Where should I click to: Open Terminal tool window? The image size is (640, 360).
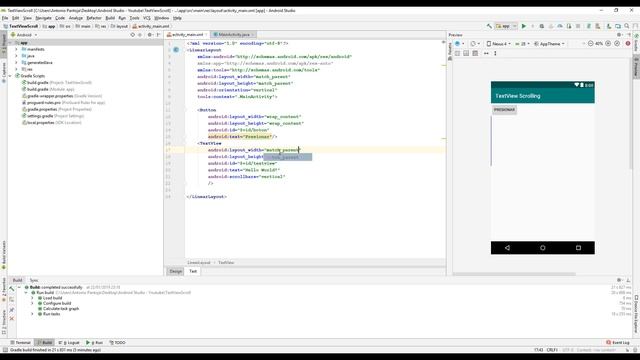pyautogui.click(x=20, y=342)
